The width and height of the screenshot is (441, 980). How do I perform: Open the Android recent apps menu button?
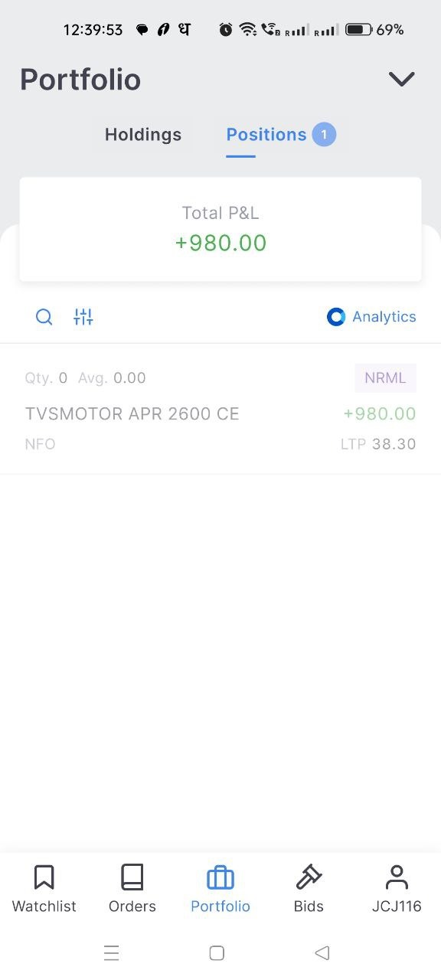(x=112, y=953)
